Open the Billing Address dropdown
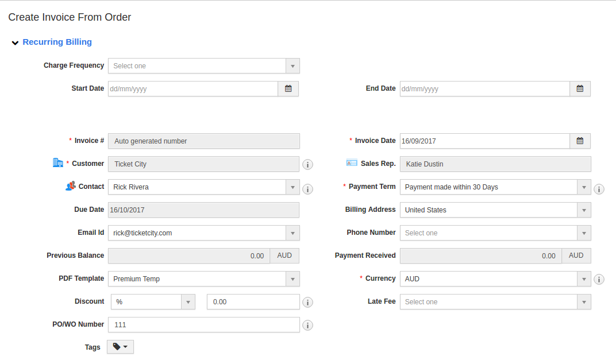This screenshot has width=616, height=364. [495, 210]
